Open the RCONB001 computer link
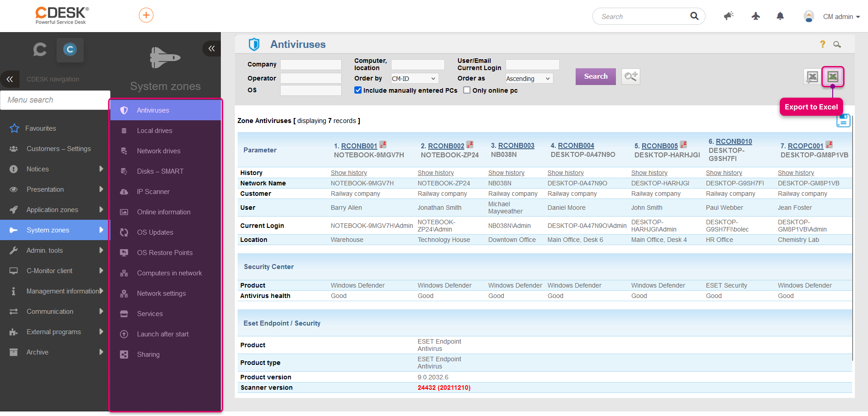This screenshot has height=416, width=868. pyautogui.click(x=359, y=146)
